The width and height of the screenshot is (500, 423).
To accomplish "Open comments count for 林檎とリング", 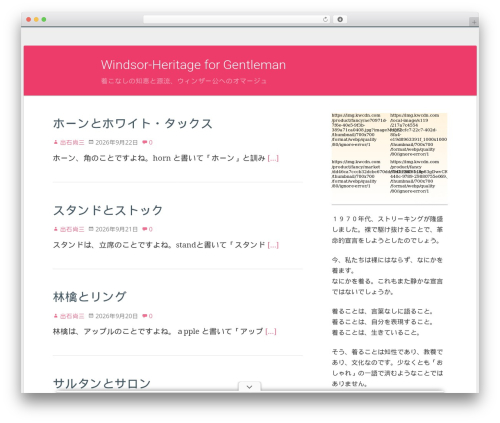I will pos(147,316).
